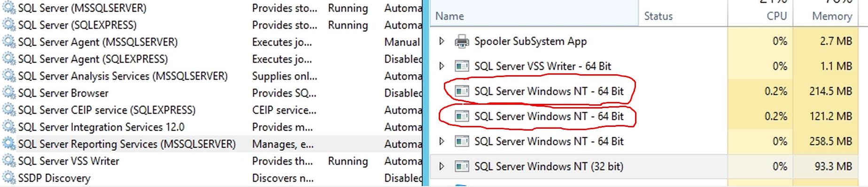Click gear icon of SQL Server Agent (SQLEXPRESS)

click(x=8, y=59)
